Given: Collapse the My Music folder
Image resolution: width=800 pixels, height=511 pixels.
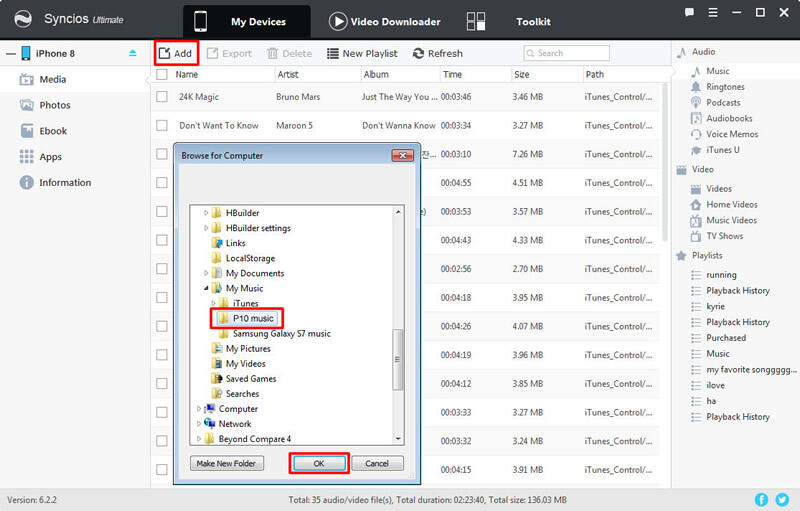Looking at the screenshot, I should point(206,288).
